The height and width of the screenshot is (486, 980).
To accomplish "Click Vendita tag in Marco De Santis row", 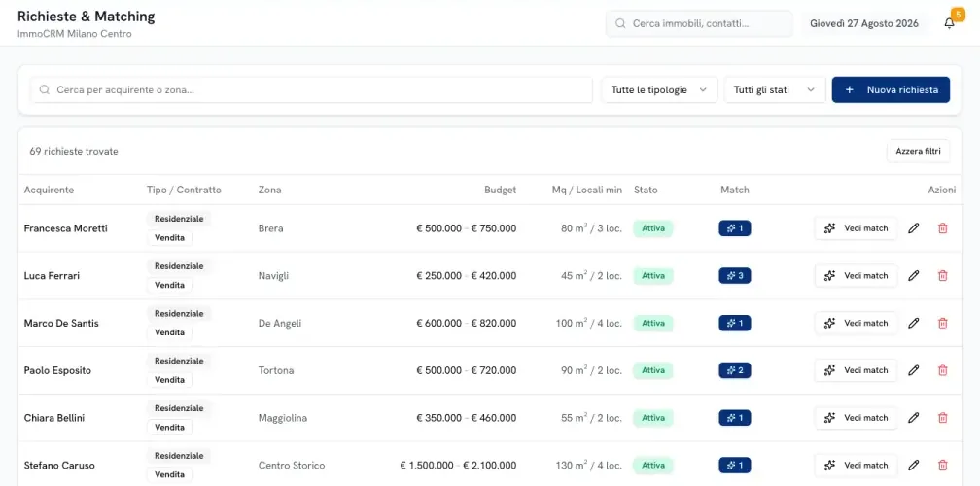I will (x=169, y=332).
